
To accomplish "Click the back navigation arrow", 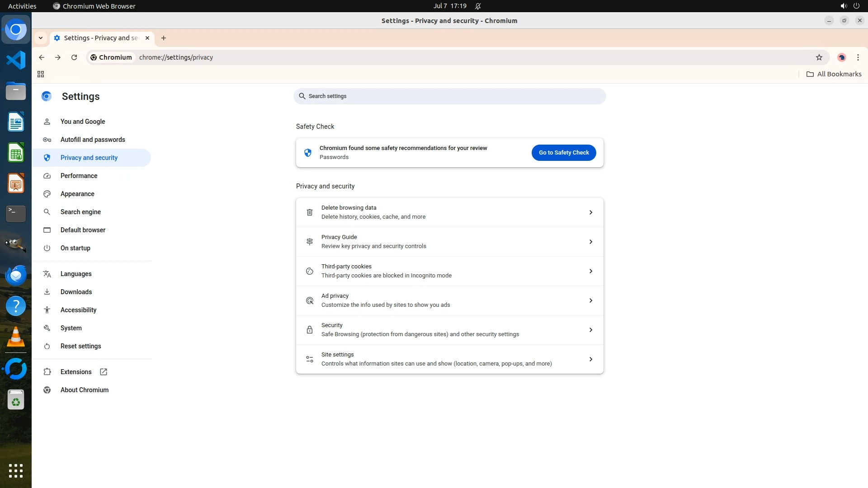I will (42, 57).
